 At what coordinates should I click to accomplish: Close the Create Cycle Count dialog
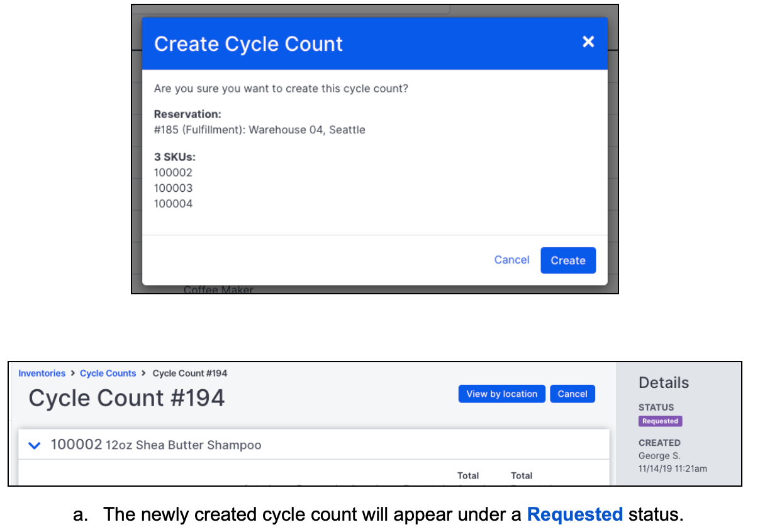(x=588, y=42)
